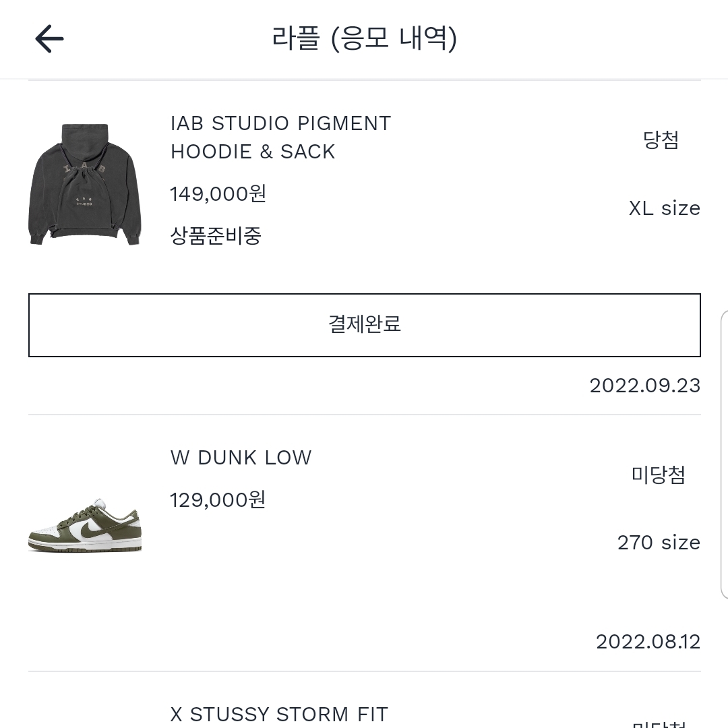The height and width of the screenshot is (728, 728).
Task: Tap the back arrow icon
Action: [x=49, y=39]
